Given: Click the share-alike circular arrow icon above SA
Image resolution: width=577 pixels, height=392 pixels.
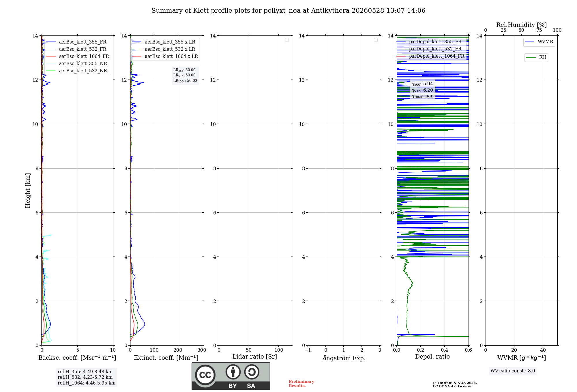Looking at the screenshot, I should pos(252,372).
